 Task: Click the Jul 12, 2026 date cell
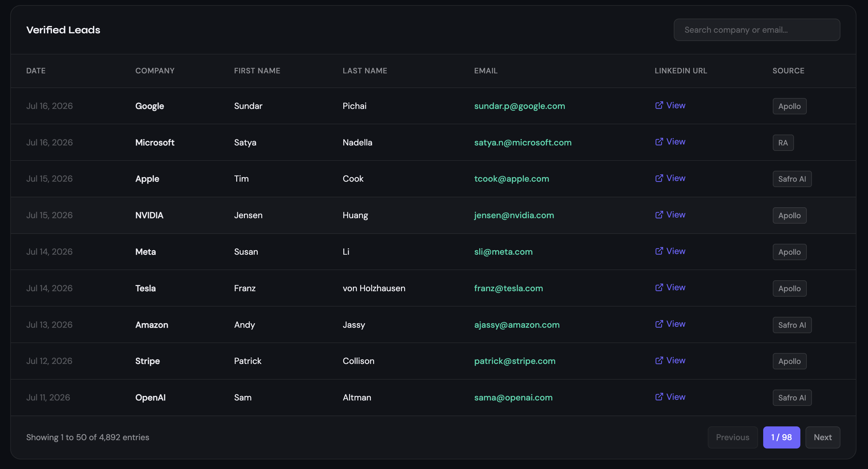point(49,361)
